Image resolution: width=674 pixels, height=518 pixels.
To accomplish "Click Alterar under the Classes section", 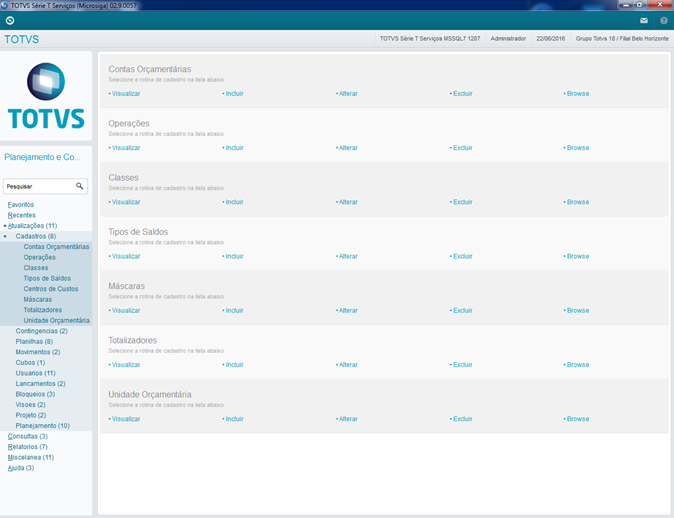I will click(x=347, y=202).
